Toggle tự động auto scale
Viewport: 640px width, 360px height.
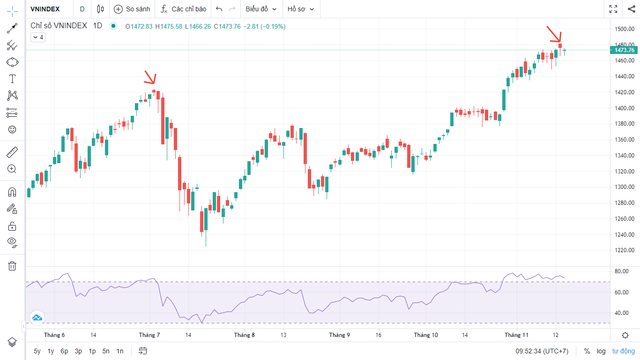click(x=623, y=351)
